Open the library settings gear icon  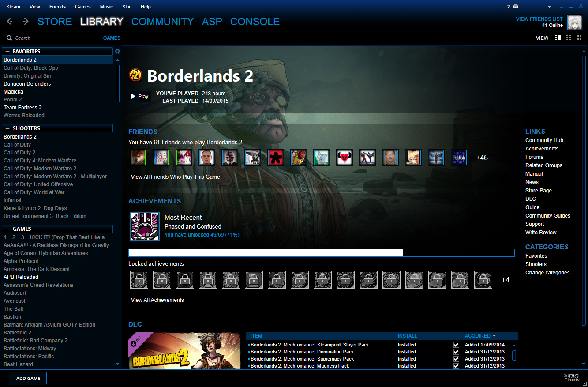(x=117, y=51)
